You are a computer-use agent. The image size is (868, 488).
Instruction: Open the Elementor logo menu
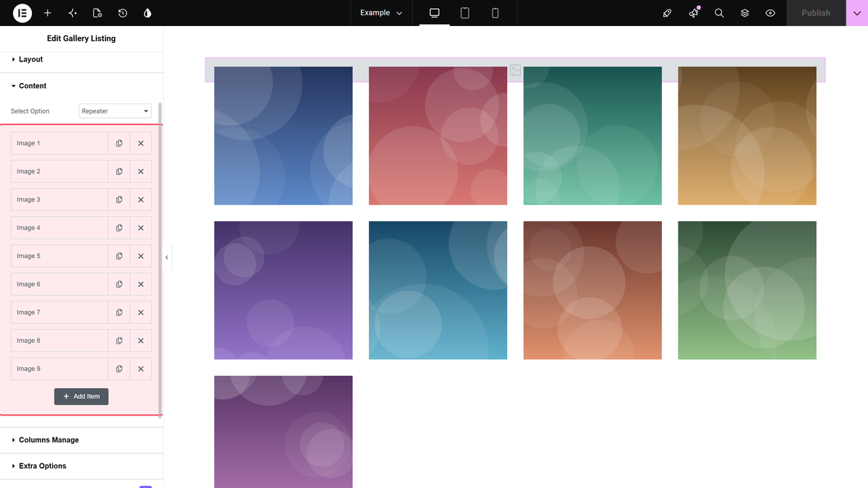pyautogui.click(x=22, y=13)
